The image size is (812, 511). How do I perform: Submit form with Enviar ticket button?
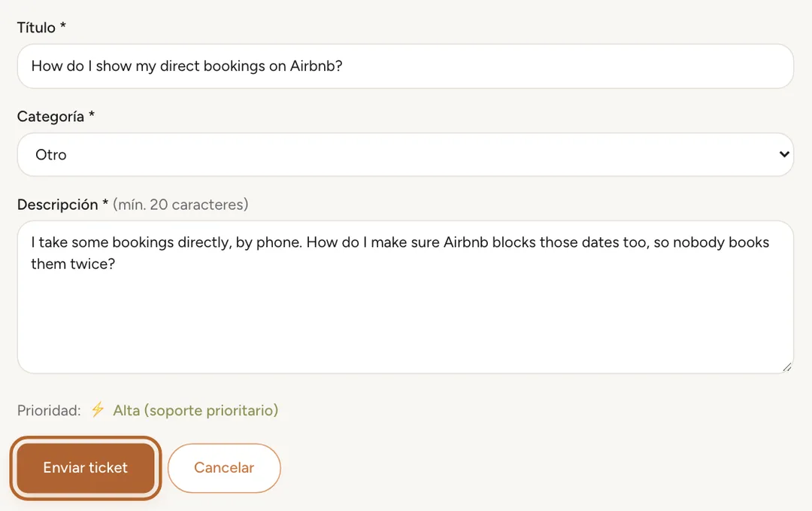86,468
